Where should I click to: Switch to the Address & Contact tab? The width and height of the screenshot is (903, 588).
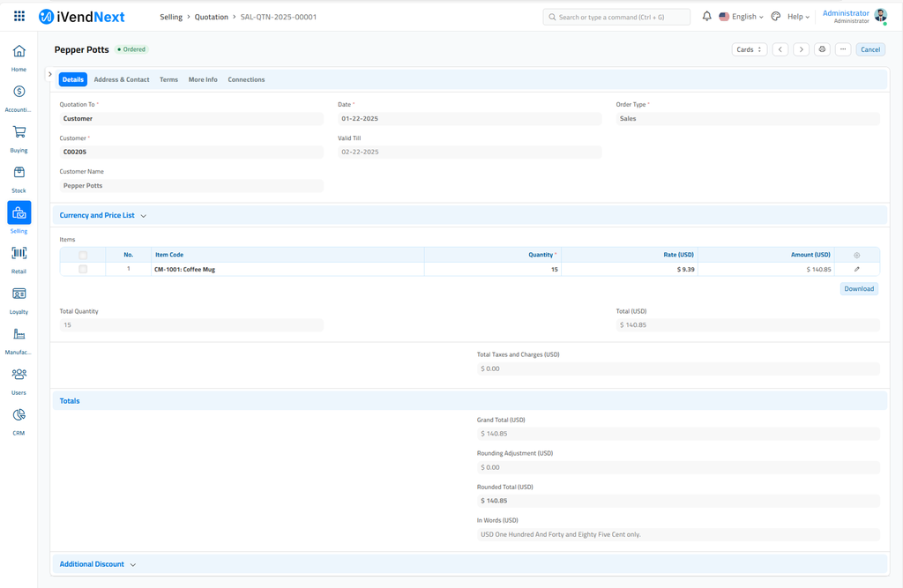coord(122,79)
